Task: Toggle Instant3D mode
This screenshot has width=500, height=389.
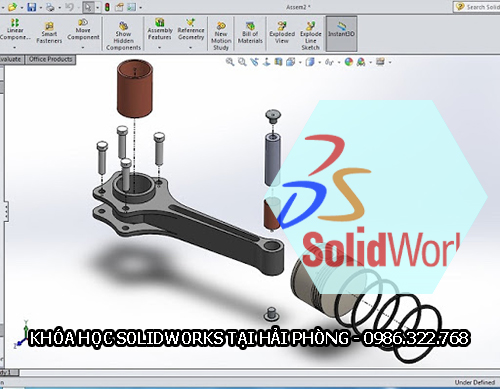Action: click(341, 33)
